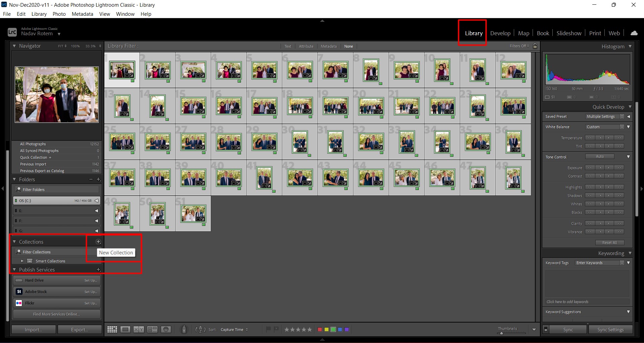Open the Slideshow module
This screenshot has width=644, height=343.
coord(569,33)
